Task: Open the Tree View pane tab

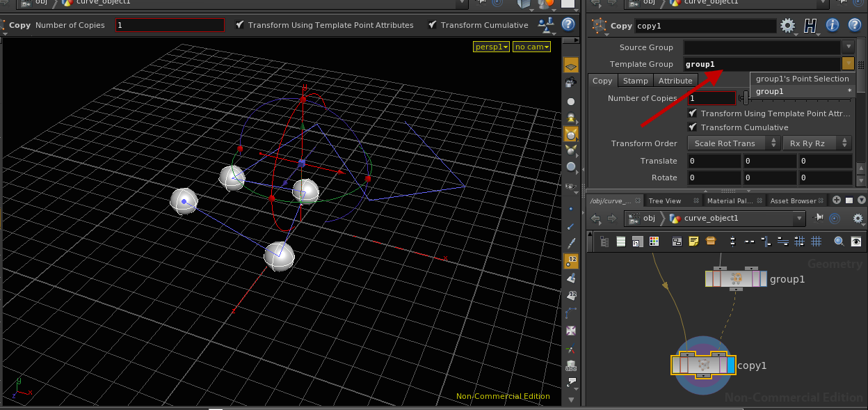Action: pos(664,200)
